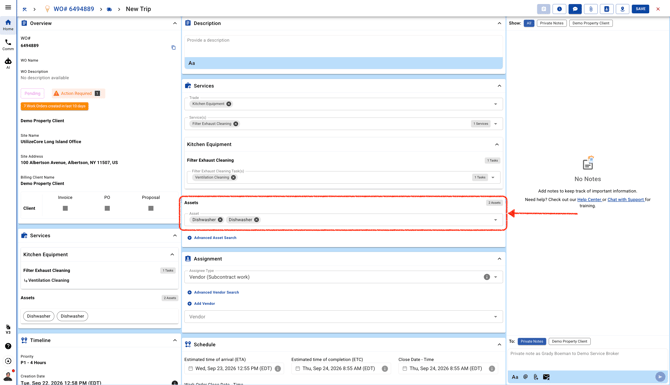670x385 pixels.
Task: Remove the Kitchen Equipment trade chip
Action: coord(229,104)
